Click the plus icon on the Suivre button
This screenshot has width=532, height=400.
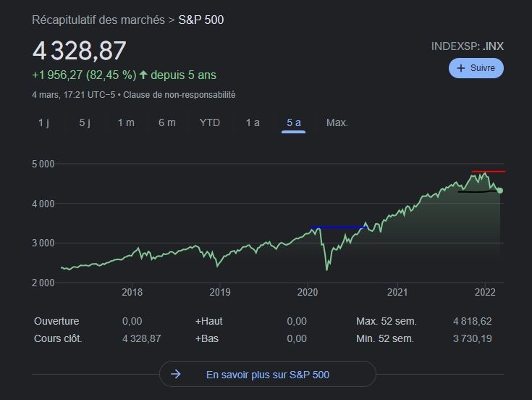coord(460,68)
